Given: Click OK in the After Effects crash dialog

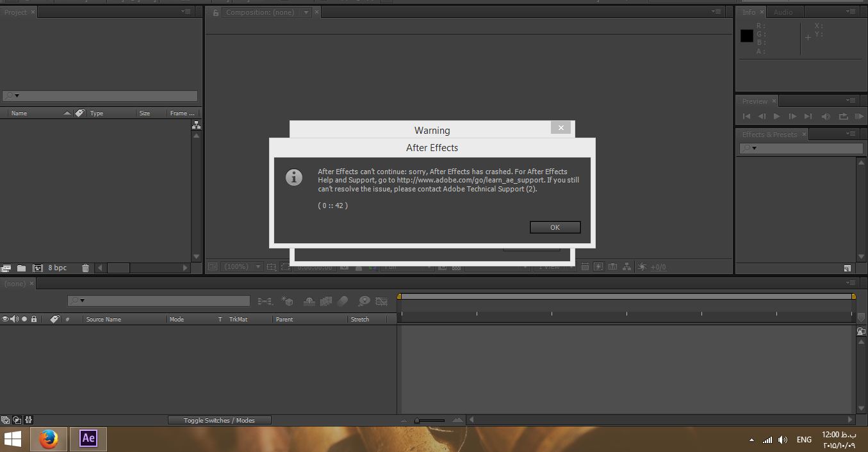Looking at the screenshot, I should click(x=555, y=227).
